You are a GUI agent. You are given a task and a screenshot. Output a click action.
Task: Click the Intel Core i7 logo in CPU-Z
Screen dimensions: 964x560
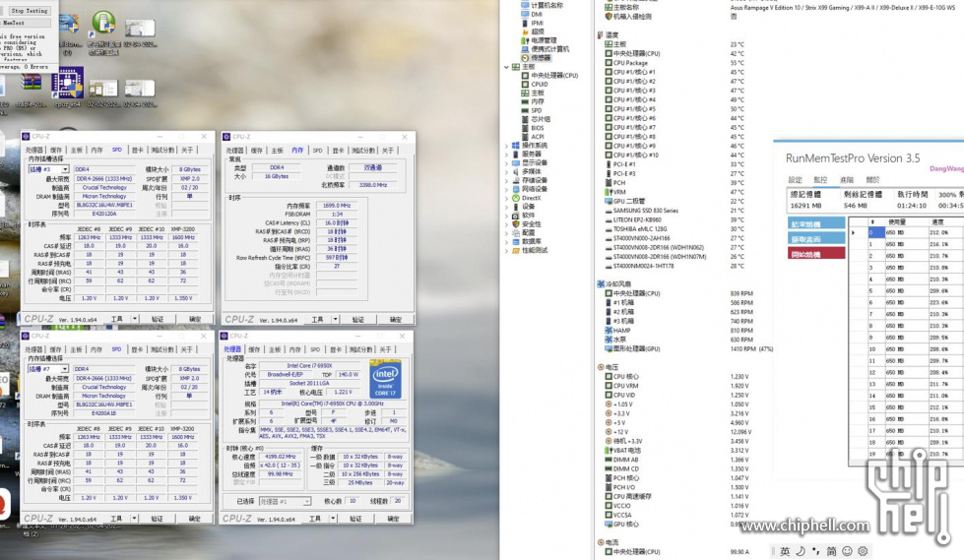coord(385,380)
